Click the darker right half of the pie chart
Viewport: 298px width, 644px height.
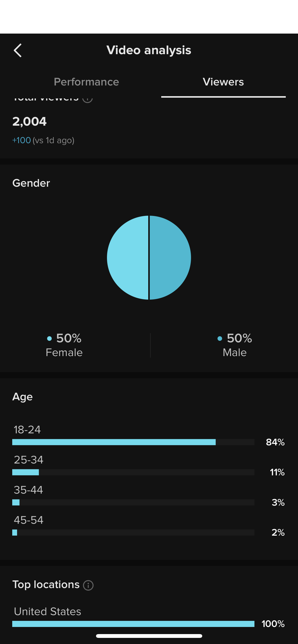click(170, 257)
